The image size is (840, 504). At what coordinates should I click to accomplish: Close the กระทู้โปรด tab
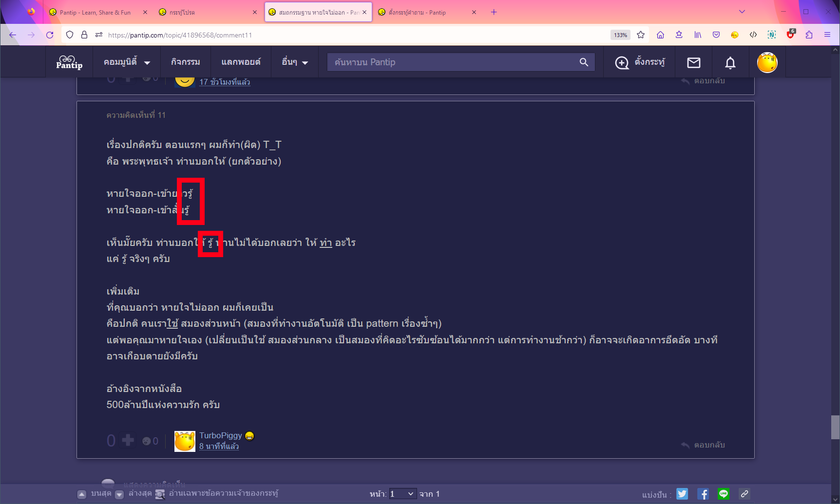pyautogui.click(x=254, y=12)
